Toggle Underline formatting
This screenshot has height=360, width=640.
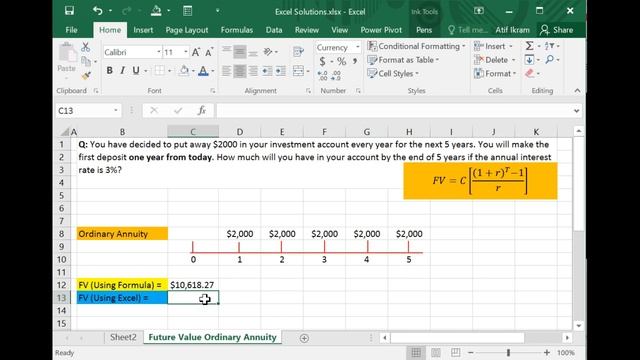(136, 71)
